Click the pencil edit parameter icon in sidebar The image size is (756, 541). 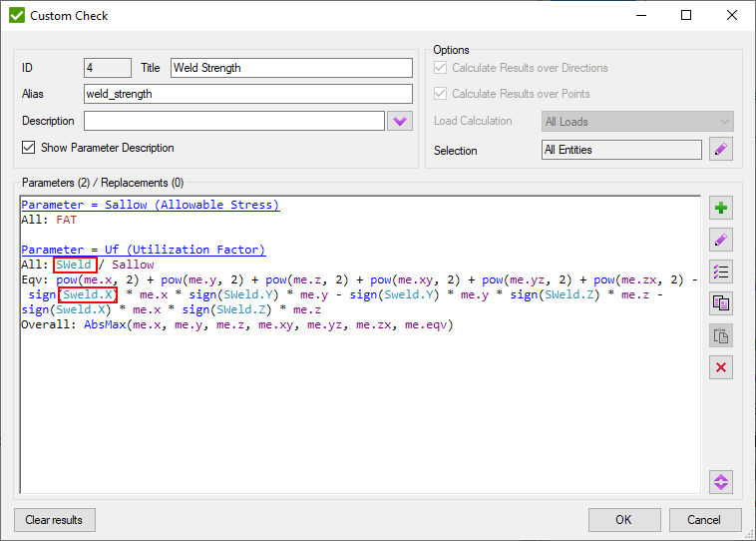click(x=721, y=241)
